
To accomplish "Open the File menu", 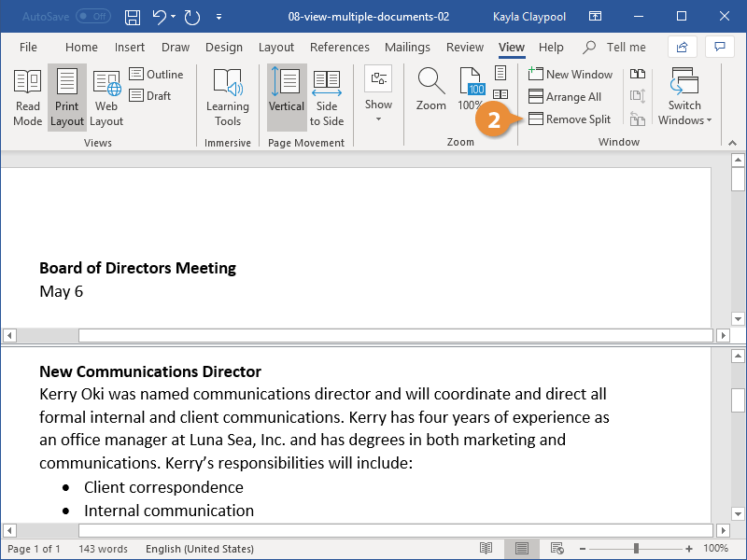I will [28, 48].
